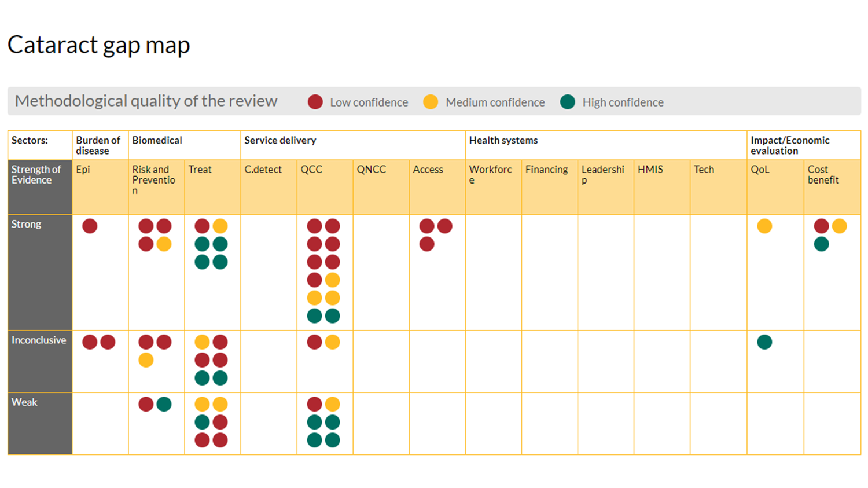Image resolution: width=868 pixels, height=488 pixels.
Task: Click the QCC column heading
Action: pyautogui.click(x=311, y=170)
